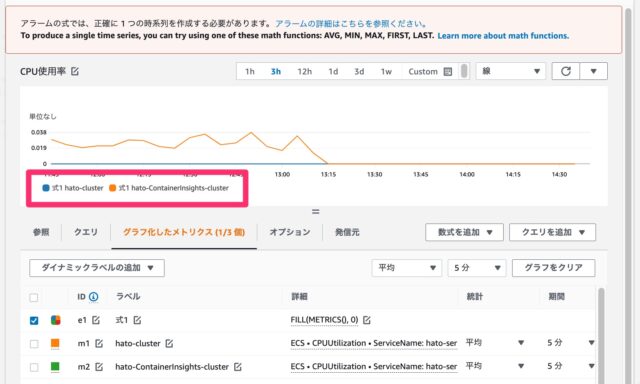Switch to the オプション tab
The width and height of the screenshot is (640, 384).
click(290, 232)
